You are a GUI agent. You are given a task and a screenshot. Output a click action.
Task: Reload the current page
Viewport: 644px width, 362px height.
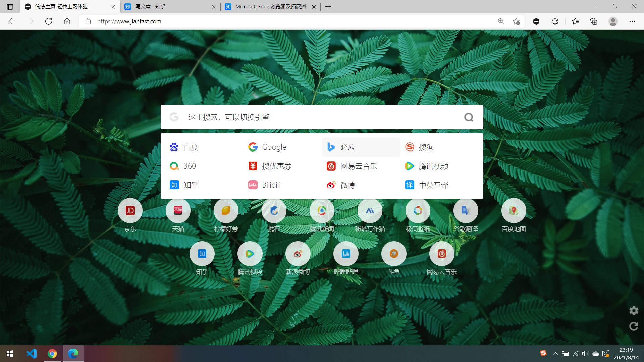[49, 21]
